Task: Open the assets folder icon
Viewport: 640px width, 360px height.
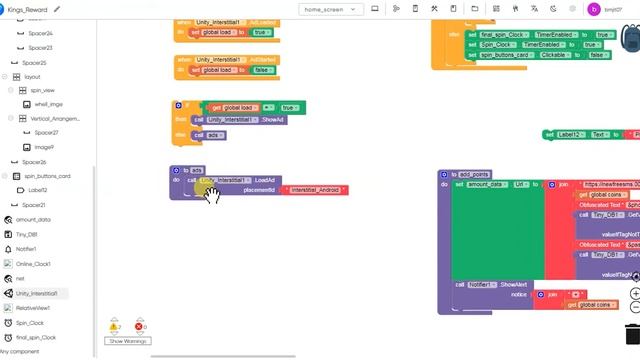Action: 475,9
